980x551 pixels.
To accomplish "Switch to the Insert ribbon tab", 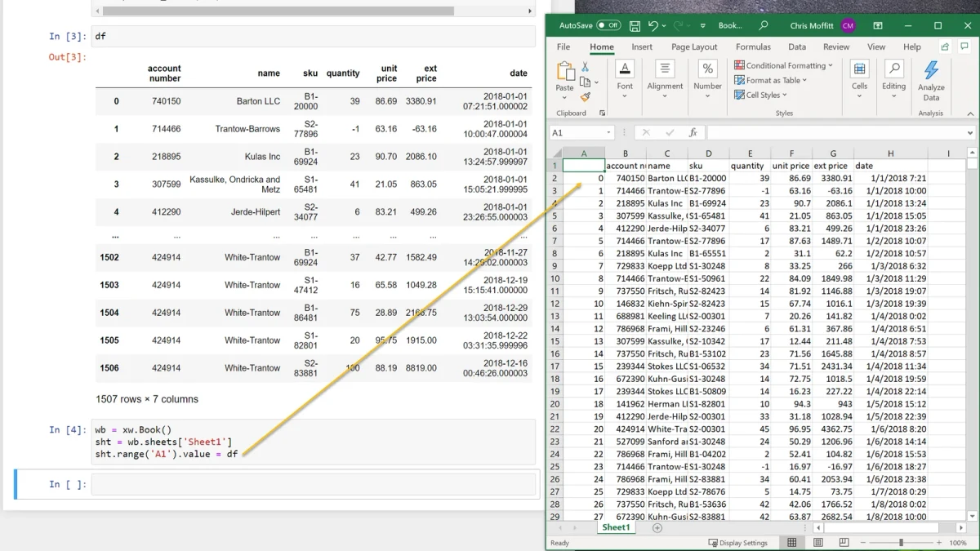I will pyautogui.click(x=642, y=47).
